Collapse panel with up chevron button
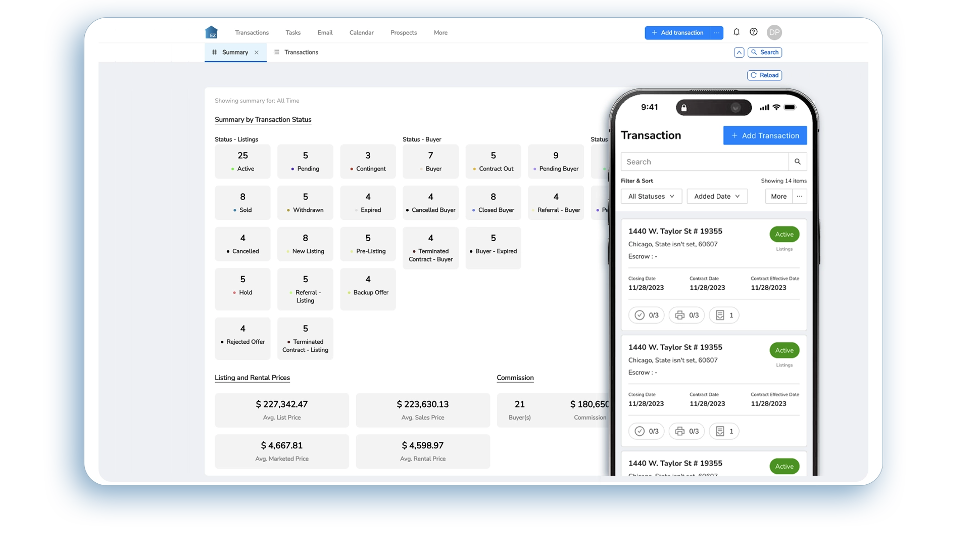The height and width of the screenshot is (546, 980). tap(739, 53)
